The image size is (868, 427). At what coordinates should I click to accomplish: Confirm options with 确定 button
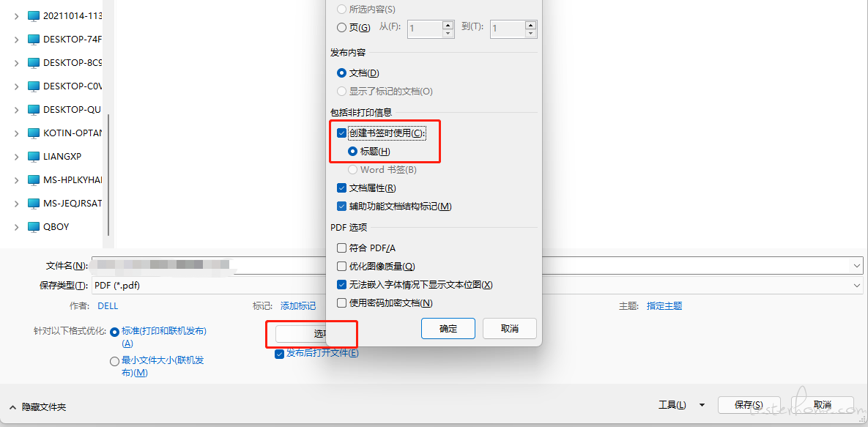(448, 328)
